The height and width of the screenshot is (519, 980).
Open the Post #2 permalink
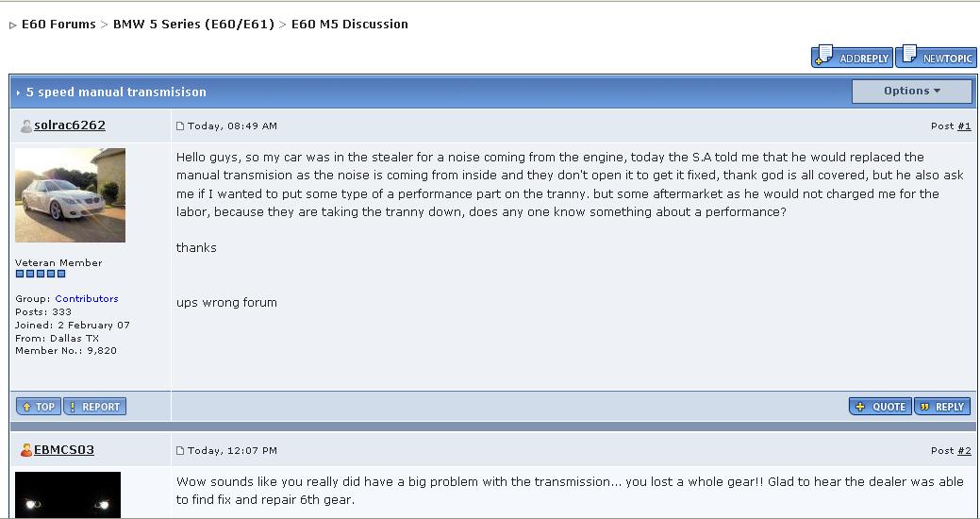964,451
